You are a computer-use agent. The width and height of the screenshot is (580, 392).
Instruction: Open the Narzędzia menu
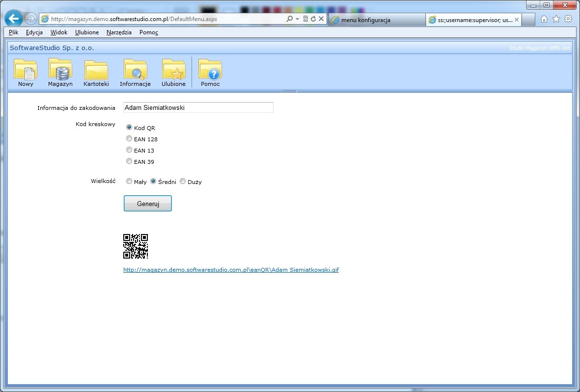119,32
